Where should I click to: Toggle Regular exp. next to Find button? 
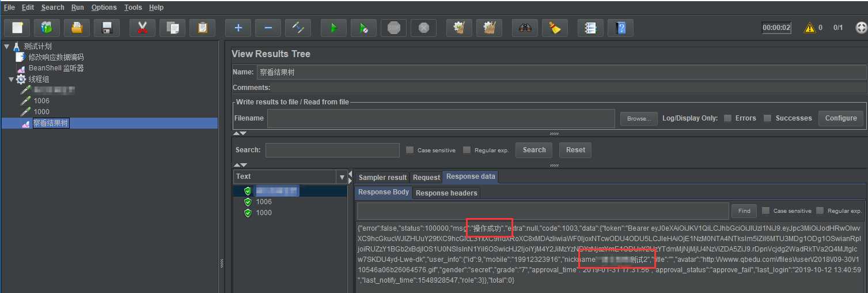pos(820,211)
